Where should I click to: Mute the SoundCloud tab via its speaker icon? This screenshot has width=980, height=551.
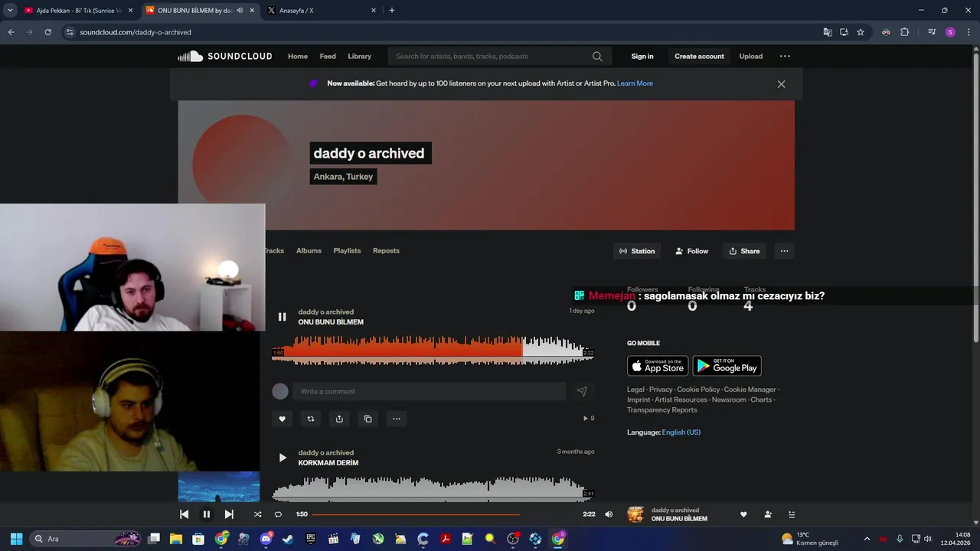pos(240,11)
